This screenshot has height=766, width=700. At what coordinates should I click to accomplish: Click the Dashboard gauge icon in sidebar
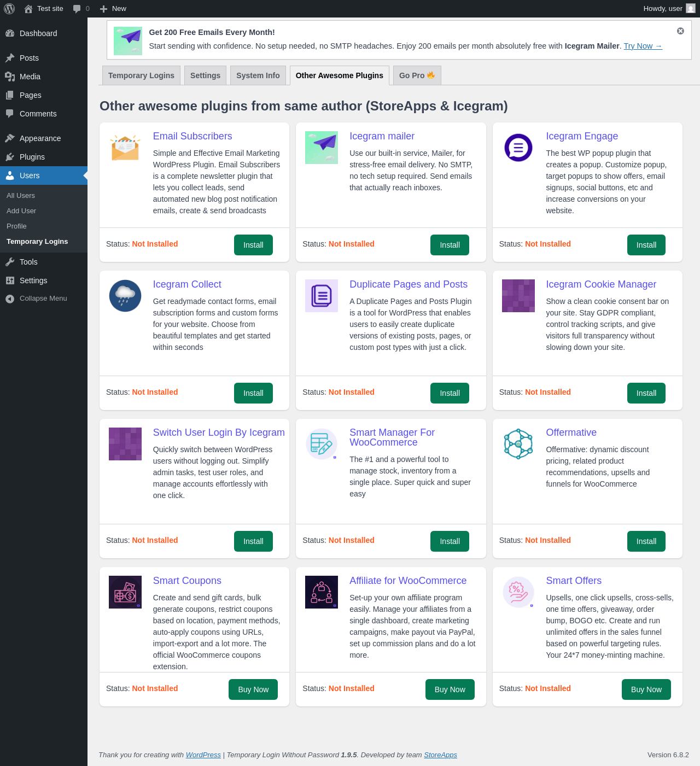(x=10, y=33)
